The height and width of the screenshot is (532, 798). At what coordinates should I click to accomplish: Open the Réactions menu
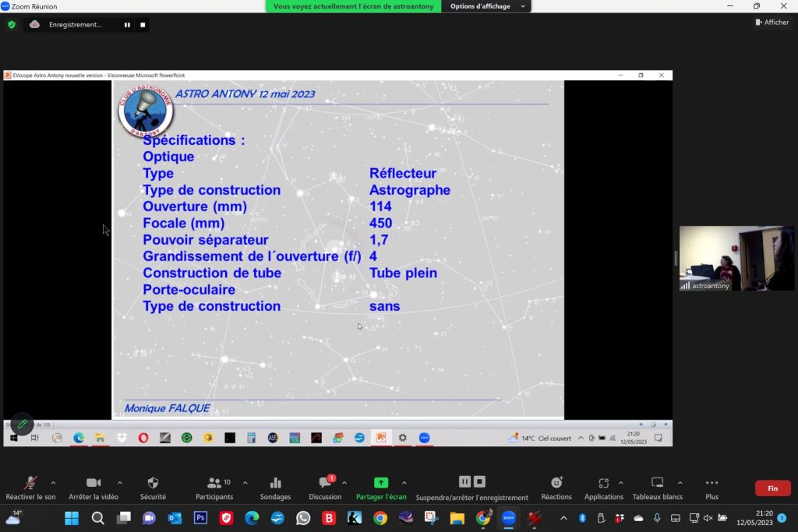[556, 488]
